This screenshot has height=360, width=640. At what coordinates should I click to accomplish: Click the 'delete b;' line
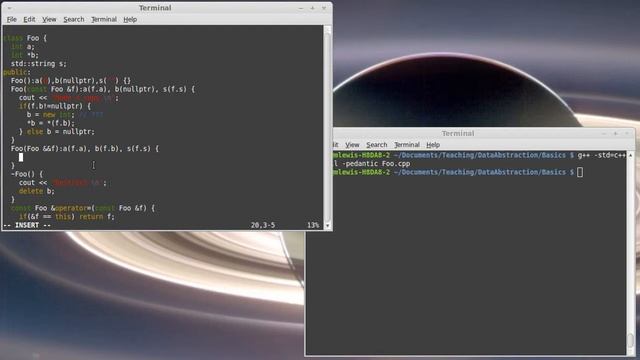tap(37, 191)
